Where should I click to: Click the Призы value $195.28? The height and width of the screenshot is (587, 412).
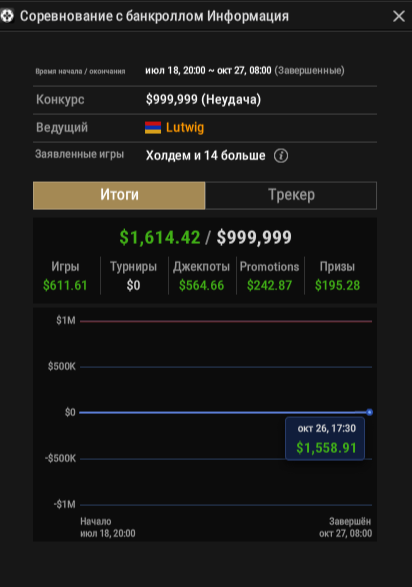(337, 285)
